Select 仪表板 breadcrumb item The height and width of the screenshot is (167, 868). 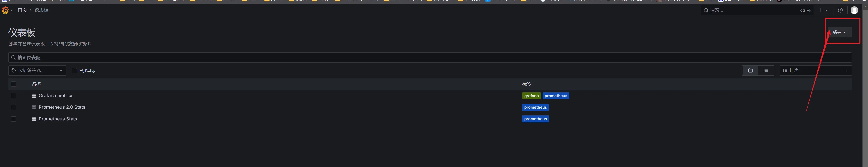click(41, 10)
